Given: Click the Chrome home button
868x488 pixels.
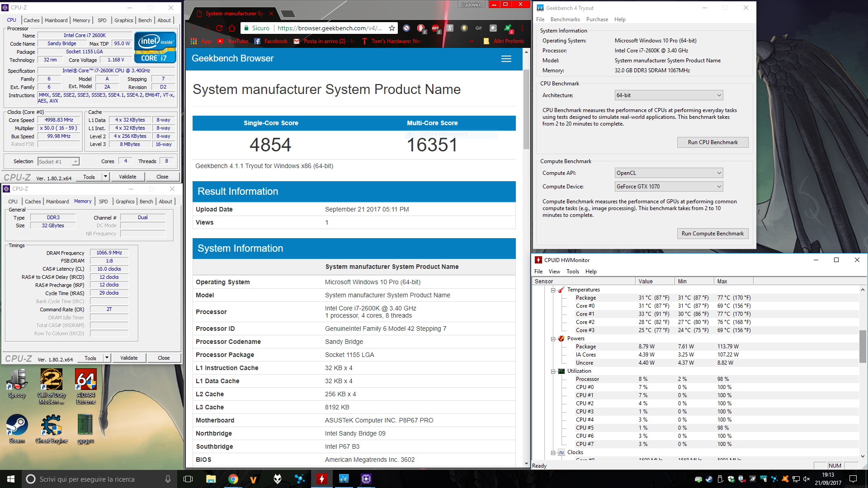Looking at the screenshot, I should 232,28.
